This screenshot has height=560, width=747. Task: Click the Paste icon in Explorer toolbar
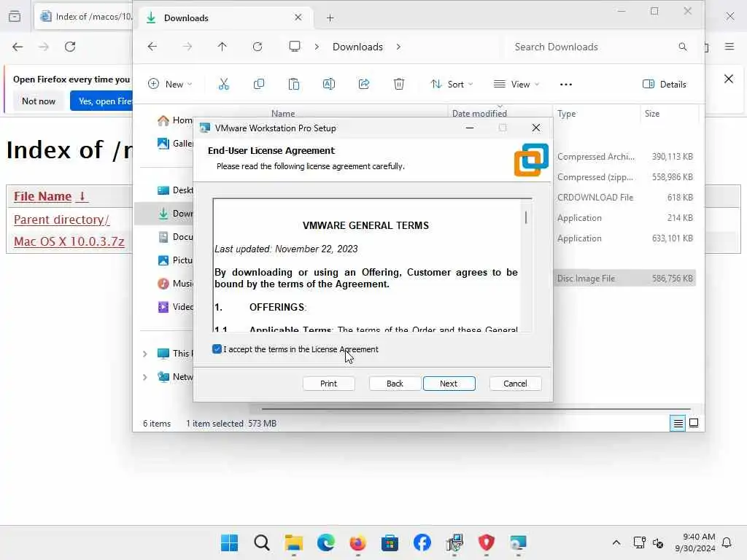(294, 85)
